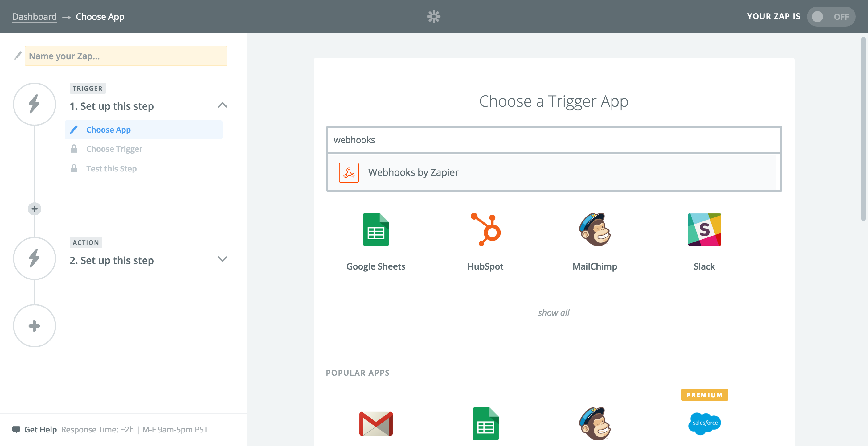
Task: Click the lock icon beside Test this Step
Action: [x=74, y=168]
